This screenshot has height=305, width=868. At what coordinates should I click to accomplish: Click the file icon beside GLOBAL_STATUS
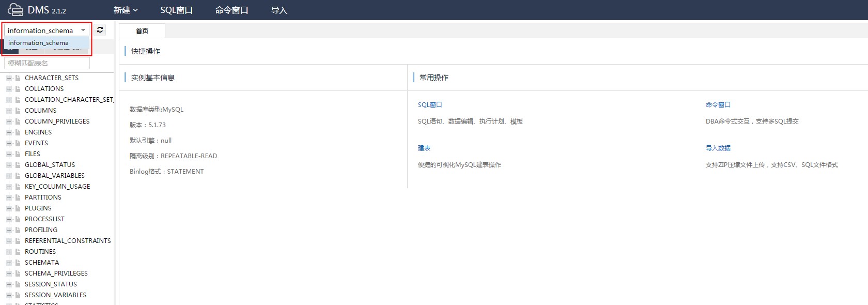(18, 165)
